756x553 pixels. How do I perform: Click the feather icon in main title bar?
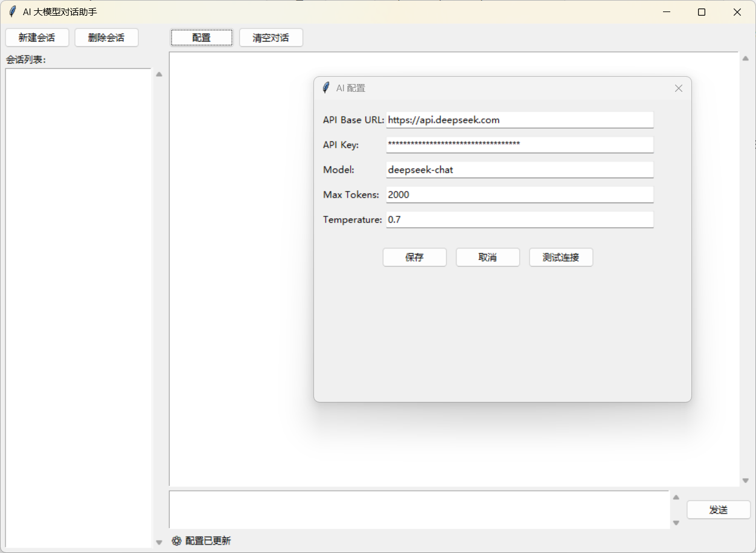tap(13, 12)
